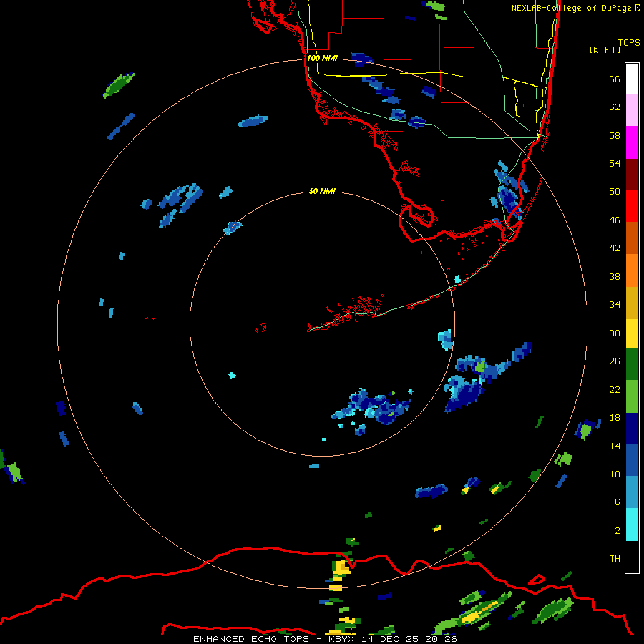Image resolution: width=644 pixels, height=644 pixels.
Task: Click the "100 NMI" range ring label
Action: pos(322,58)
